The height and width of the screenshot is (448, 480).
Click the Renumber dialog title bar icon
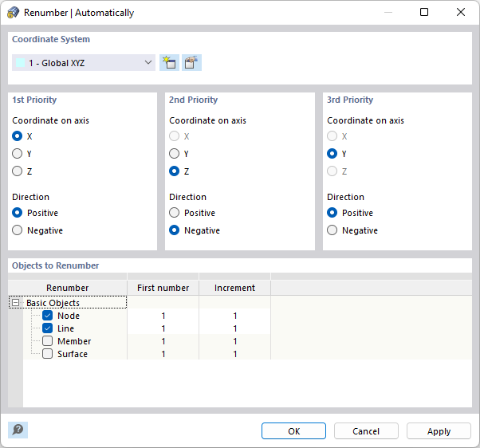[x=13, y=13]
